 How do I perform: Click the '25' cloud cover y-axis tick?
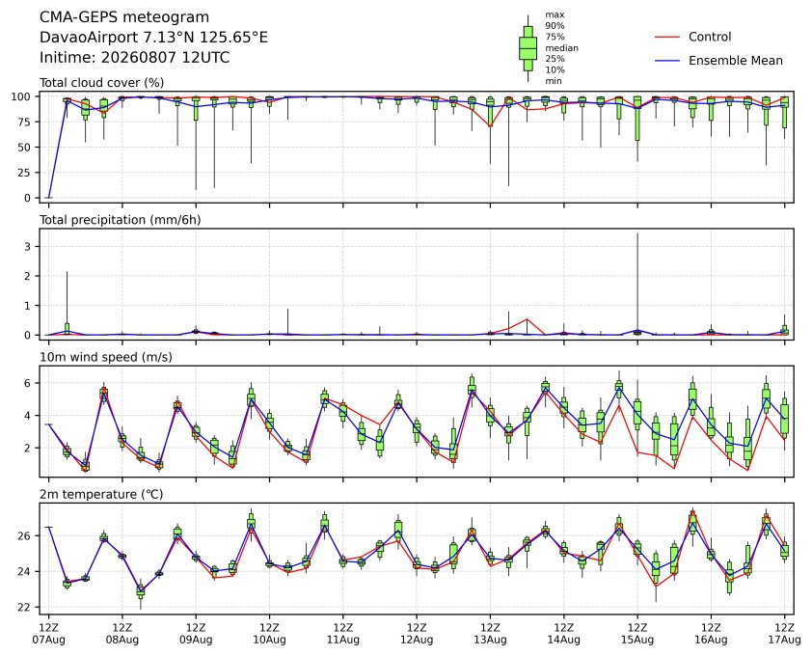[24, 173]
